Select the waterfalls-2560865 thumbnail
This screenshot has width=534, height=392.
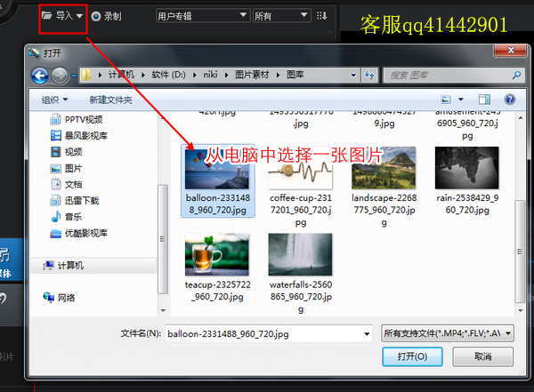[x=301, y=254]
